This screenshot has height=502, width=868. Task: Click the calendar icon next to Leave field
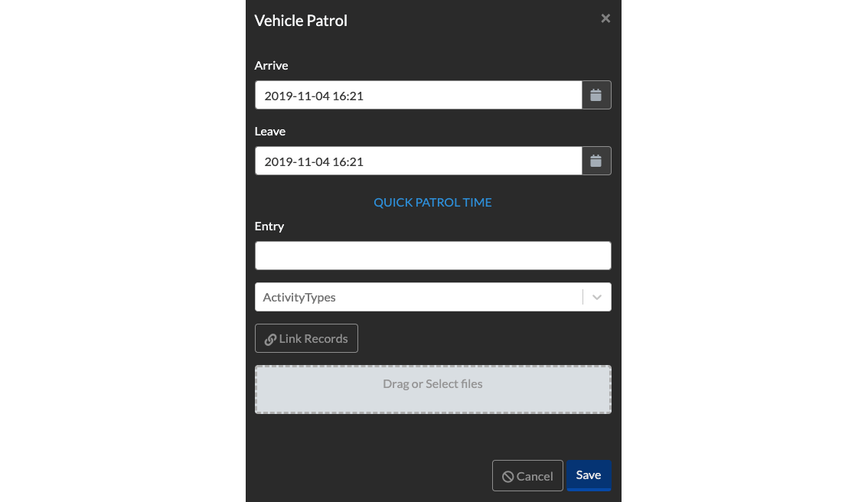tap(596, 161)
